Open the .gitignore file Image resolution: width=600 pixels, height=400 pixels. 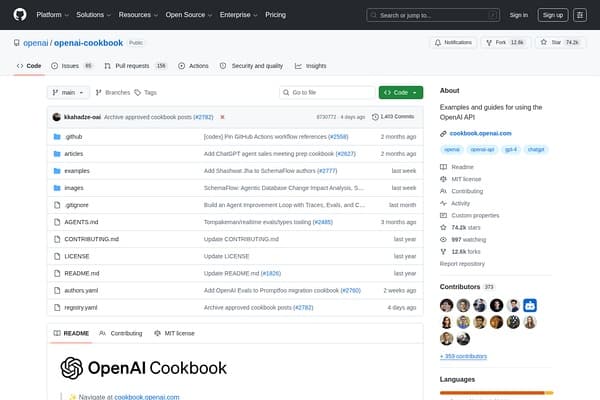[77, 205]
